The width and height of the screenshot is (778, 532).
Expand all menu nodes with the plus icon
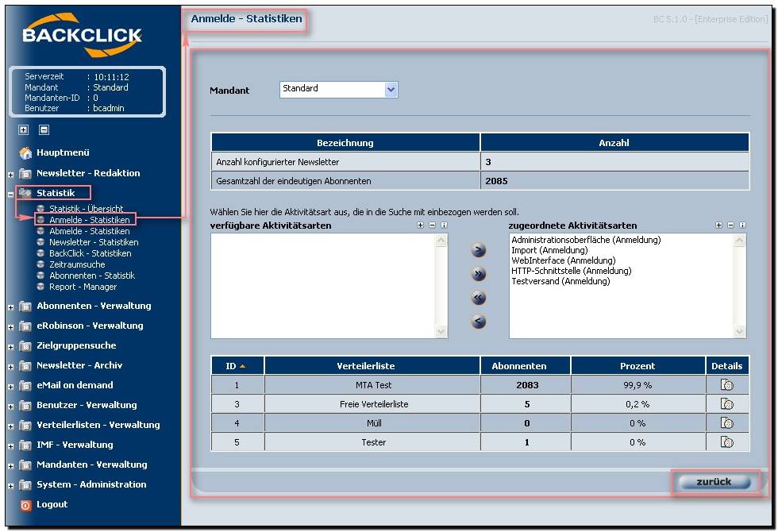[23, 130]
